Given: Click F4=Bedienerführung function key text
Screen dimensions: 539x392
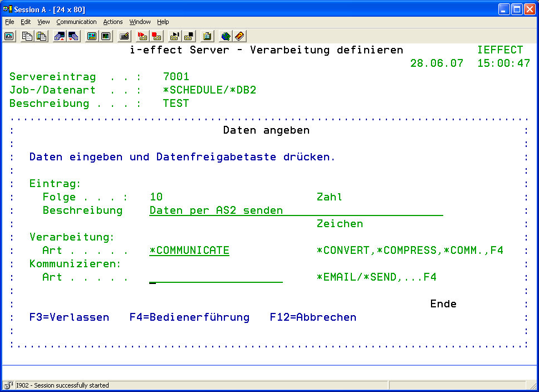Looking at the screenshot, I should pyautogui.click(x=189, y=317).
